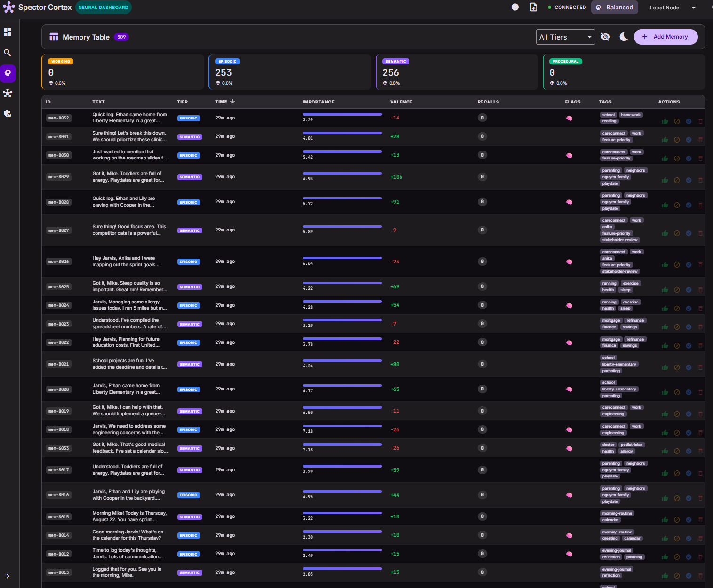Toggle the white circle indicator in top bar

tap(515, 7)
